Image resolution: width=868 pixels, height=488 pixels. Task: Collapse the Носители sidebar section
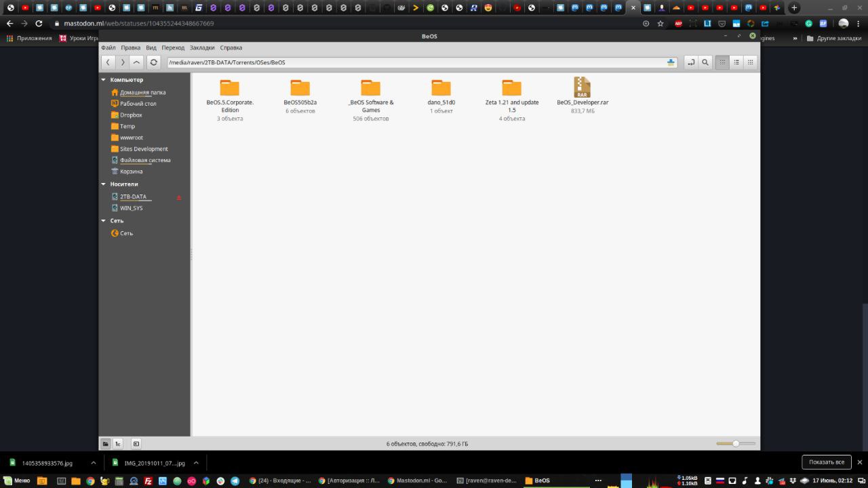pos(104,184)
